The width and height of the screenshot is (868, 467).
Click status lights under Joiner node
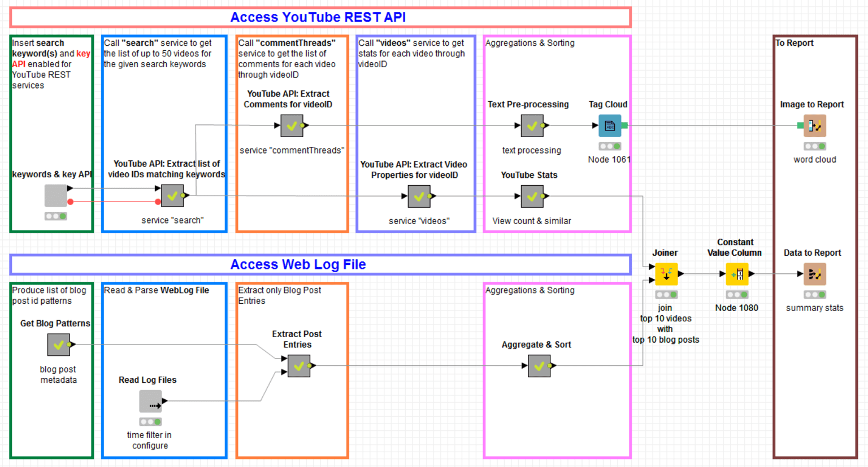(x=666, y=295)
